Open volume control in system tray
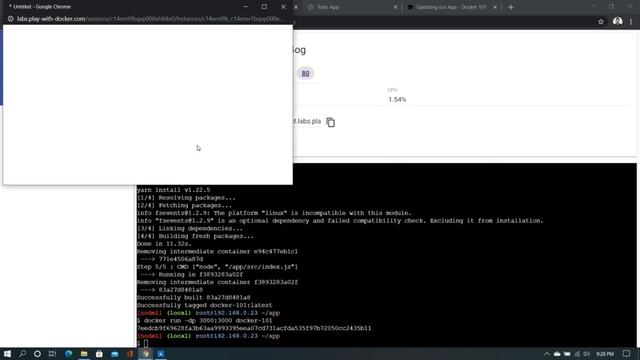Screen dimensions: 640x360 (x=587, y=354)
